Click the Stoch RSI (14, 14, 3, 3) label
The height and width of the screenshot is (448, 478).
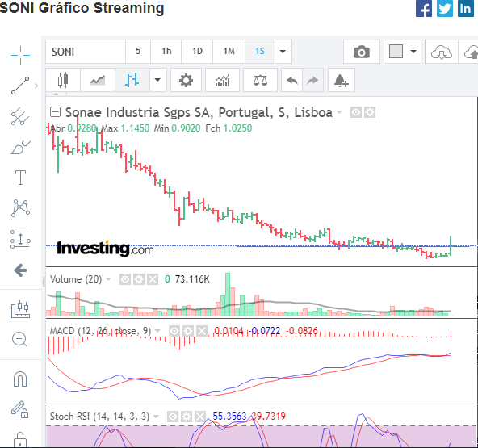tap(99, 417)
